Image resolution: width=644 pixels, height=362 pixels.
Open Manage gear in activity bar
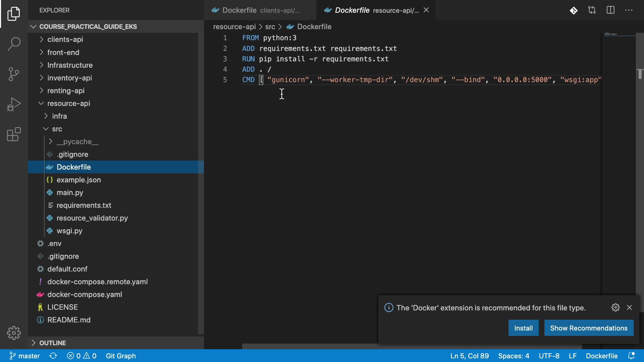pos(14,333)
